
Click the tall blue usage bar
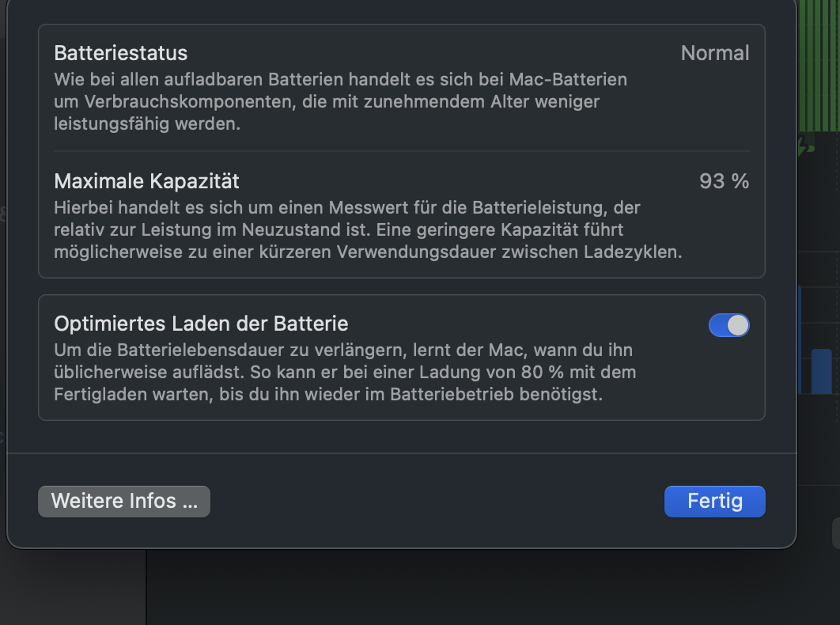point(800,340)
